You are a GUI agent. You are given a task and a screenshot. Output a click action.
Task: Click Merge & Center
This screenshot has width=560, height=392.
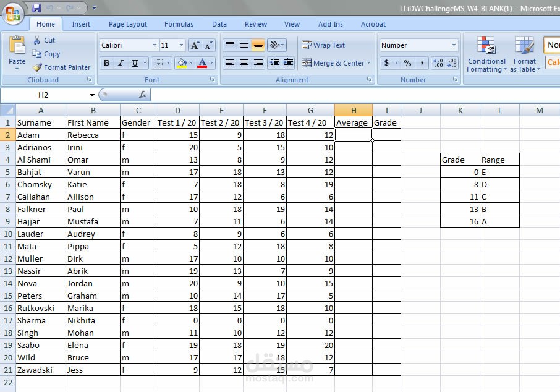tap(333, 63)
